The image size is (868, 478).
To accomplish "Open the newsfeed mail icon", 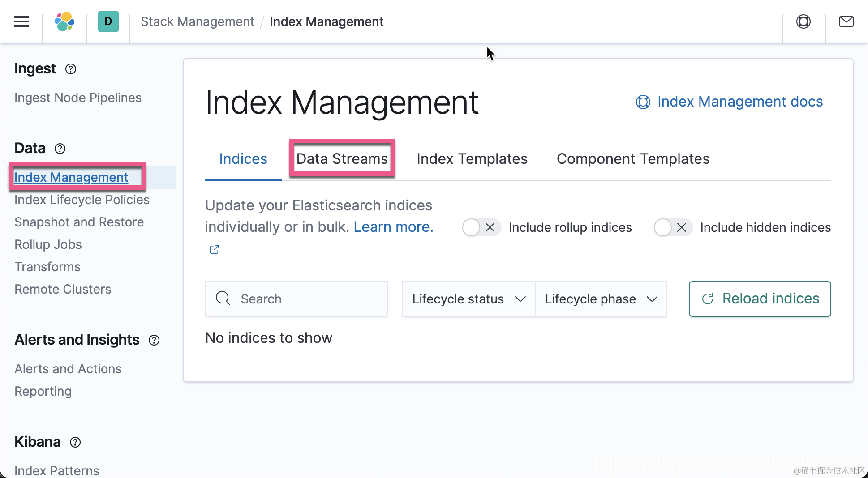I will [846, 21].
